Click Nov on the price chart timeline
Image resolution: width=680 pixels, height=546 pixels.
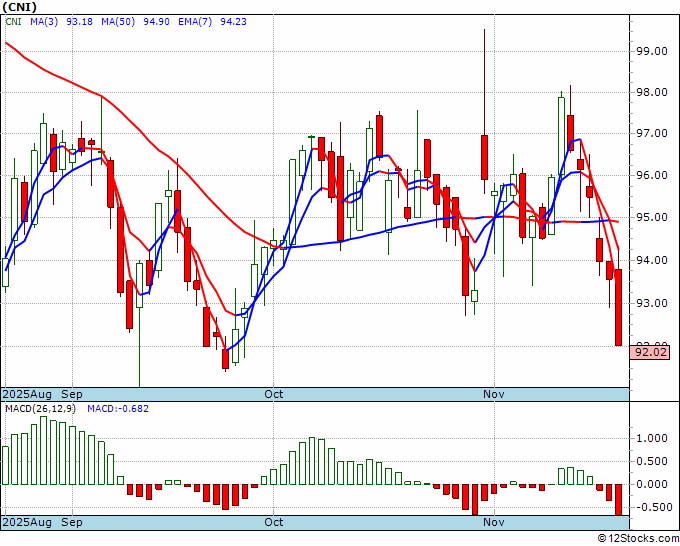tap(494, 394)
